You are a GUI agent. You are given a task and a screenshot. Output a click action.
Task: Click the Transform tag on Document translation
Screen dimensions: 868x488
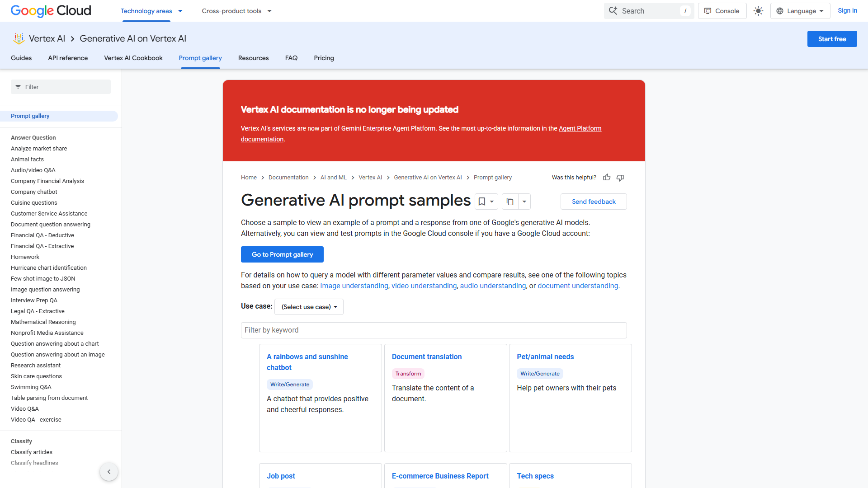point(408,374)
